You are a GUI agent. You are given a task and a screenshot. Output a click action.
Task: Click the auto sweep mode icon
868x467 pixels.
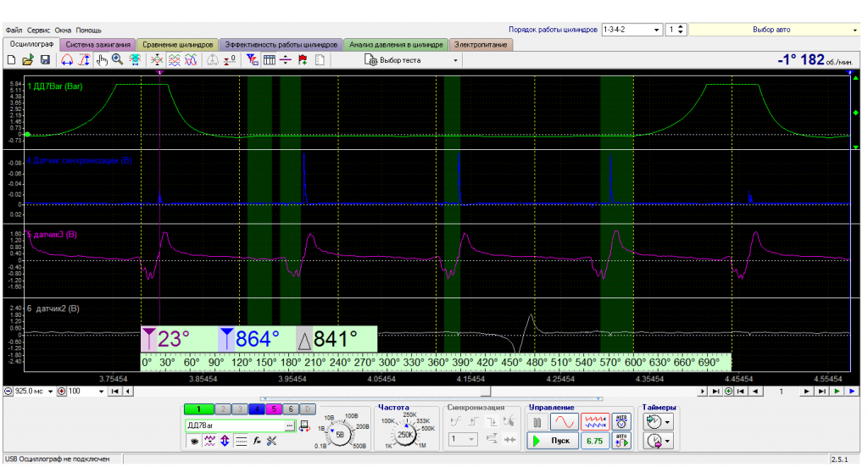(x=621, y=441)
